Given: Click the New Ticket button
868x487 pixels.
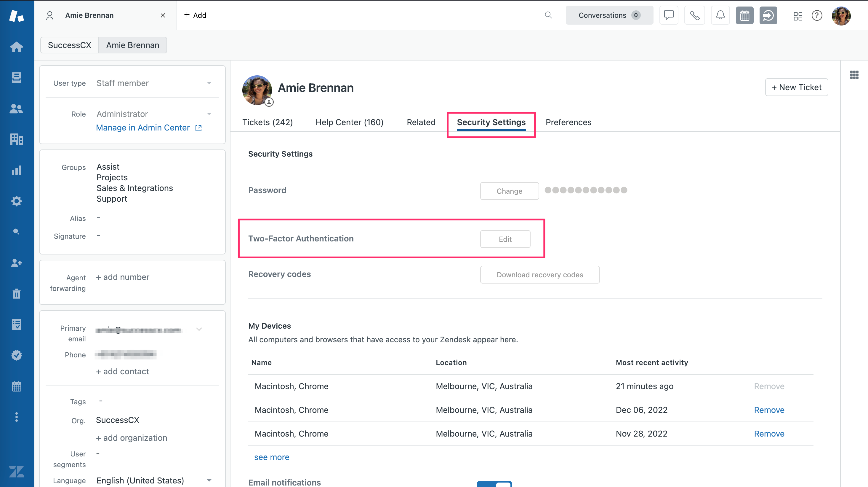Looking at the screenshot, I should pos(797,87).
